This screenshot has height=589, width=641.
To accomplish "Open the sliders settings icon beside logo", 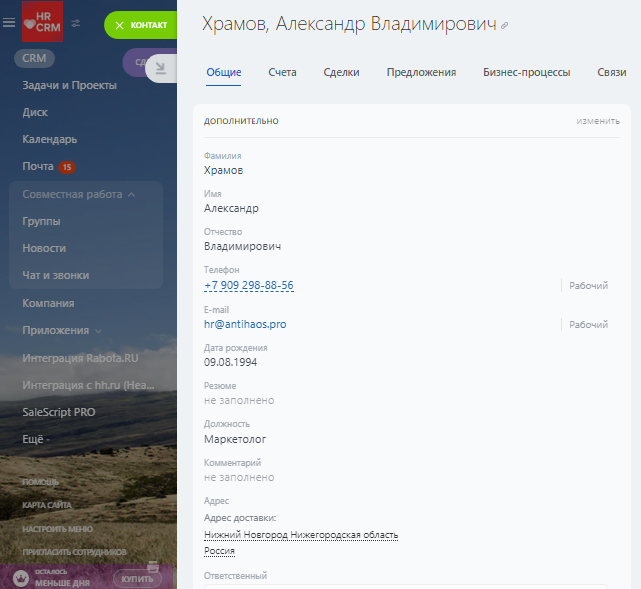I will 76,24.
